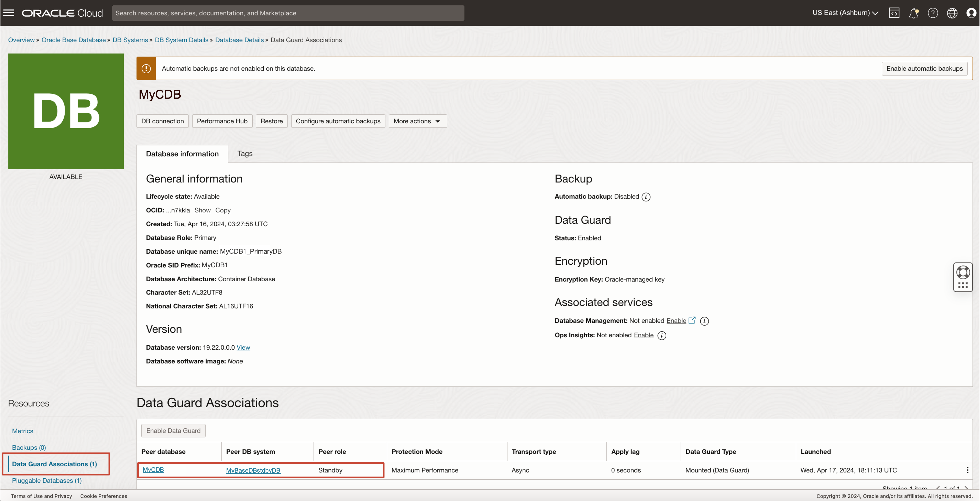Open Metrics in the Resources list
This screenshot has height=501, width=980.
(22, 431)
